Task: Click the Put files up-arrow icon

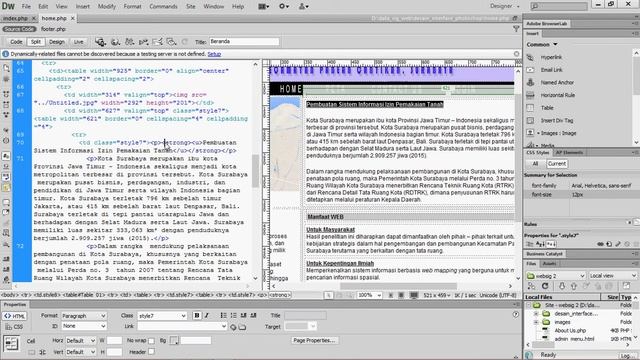Action: coord(573,286)
